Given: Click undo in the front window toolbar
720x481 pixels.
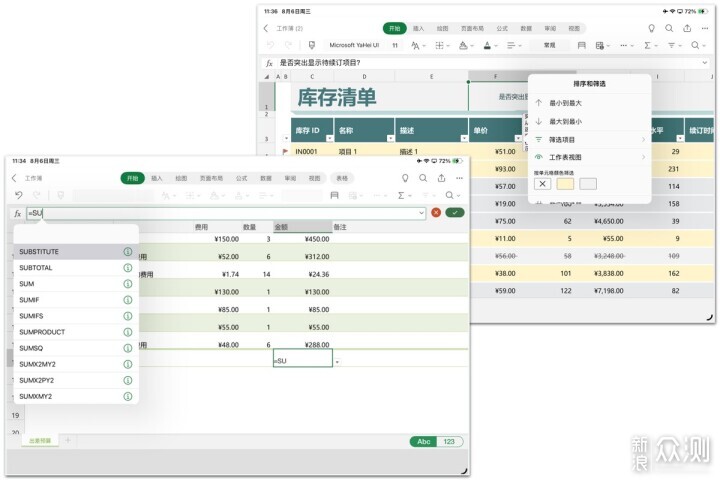Looking at the screenshot, I should click(18, 195).
